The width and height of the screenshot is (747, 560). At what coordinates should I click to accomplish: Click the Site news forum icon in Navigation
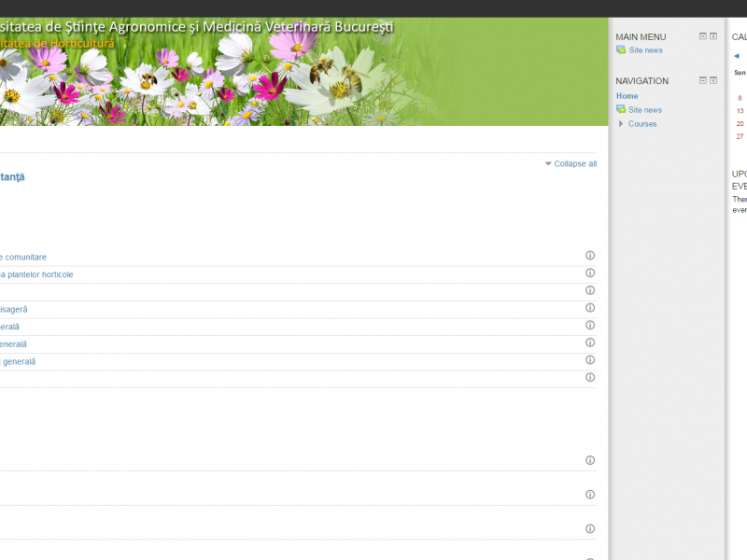(621, 109)
